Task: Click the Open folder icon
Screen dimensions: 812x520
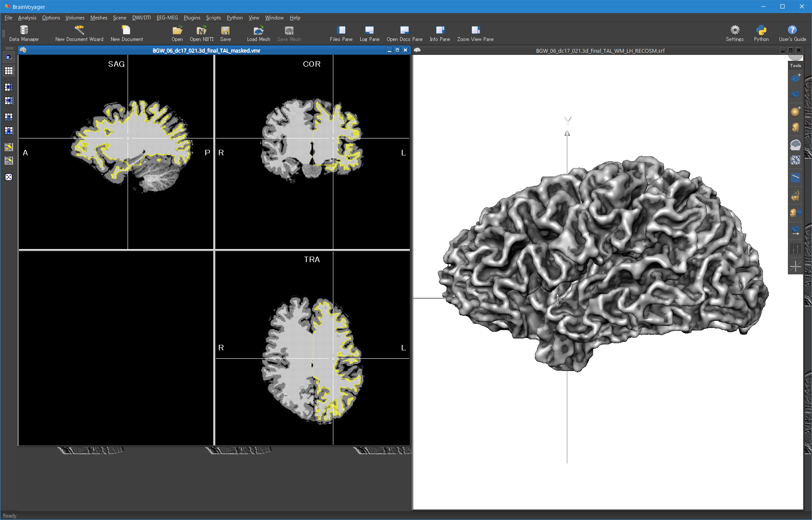Action: tap(177, 33)
